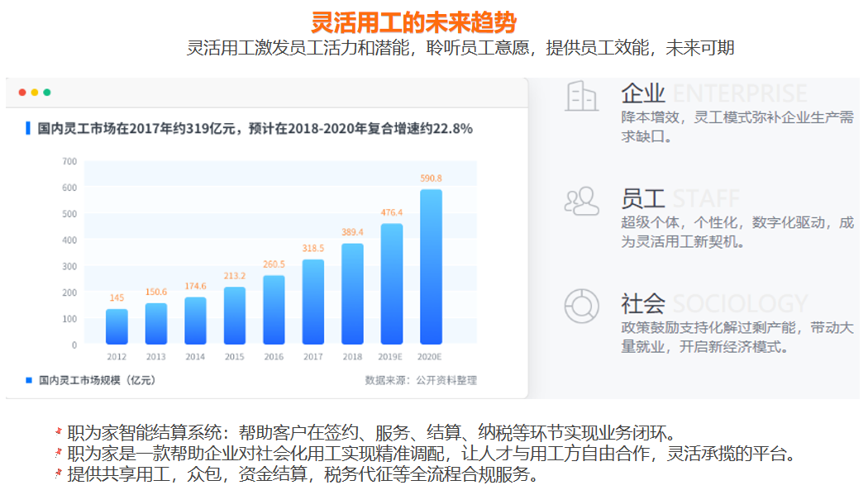Click the 476.4 value label
Screen dimensions: 868x490
pos(392,212)
